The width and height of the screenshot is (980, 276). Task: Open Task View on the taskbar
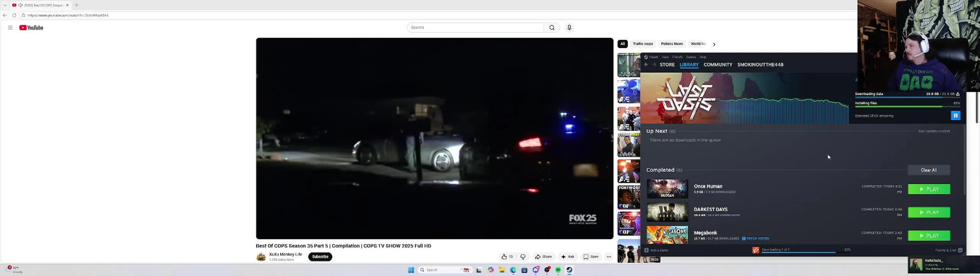point(479,270)
